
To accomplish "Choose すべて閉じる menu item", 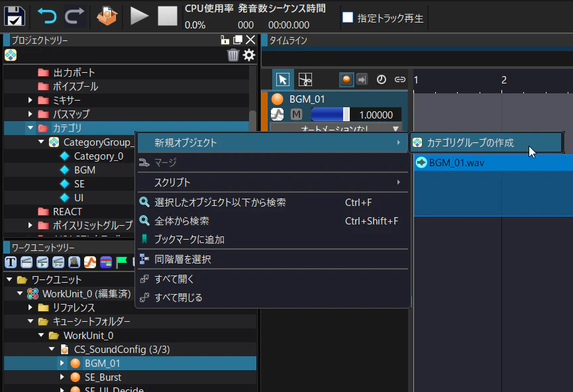I will point(273,298).
